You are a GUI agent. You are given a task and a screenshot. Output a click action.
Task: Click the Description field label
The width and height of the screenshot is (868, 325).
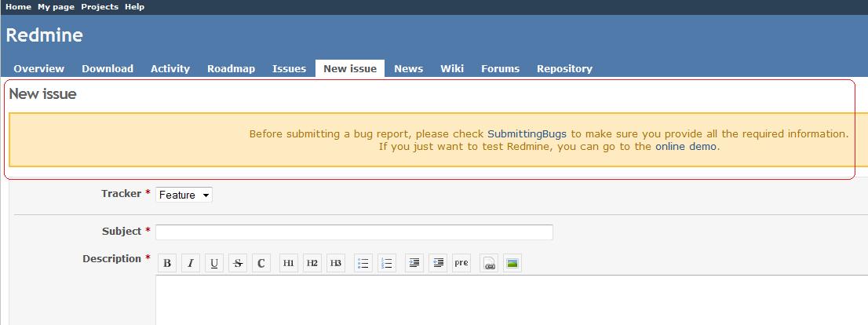[111, 258]
